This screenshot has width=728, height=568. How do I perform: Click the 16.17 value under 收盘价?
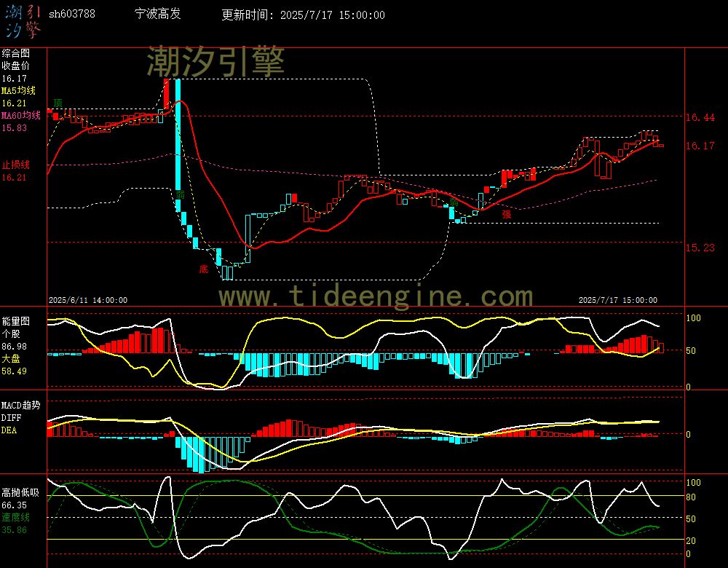point(14,79)
